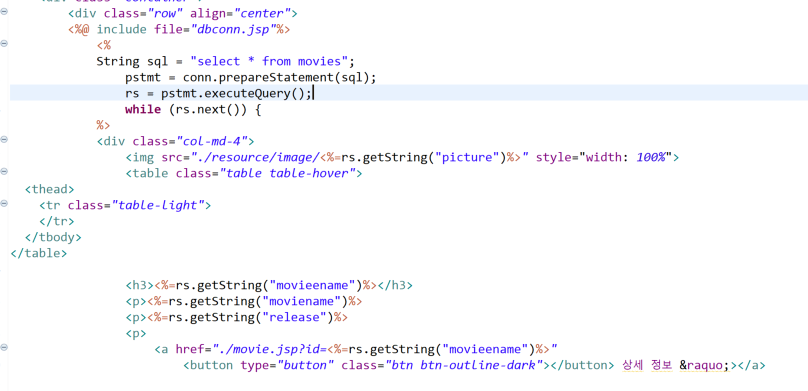Collapse the div class="col-md-4" fold marker
This screenshot has height=391, width=808.
click(x=4, y=139)
